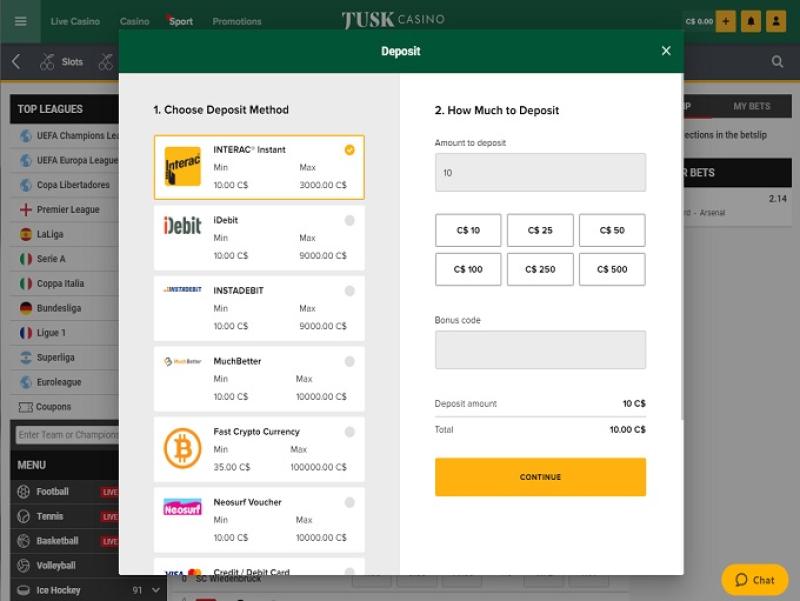800x601 pixels.
Task: Click the Coupons ticket icon
Action: click(x=26, y=407)
